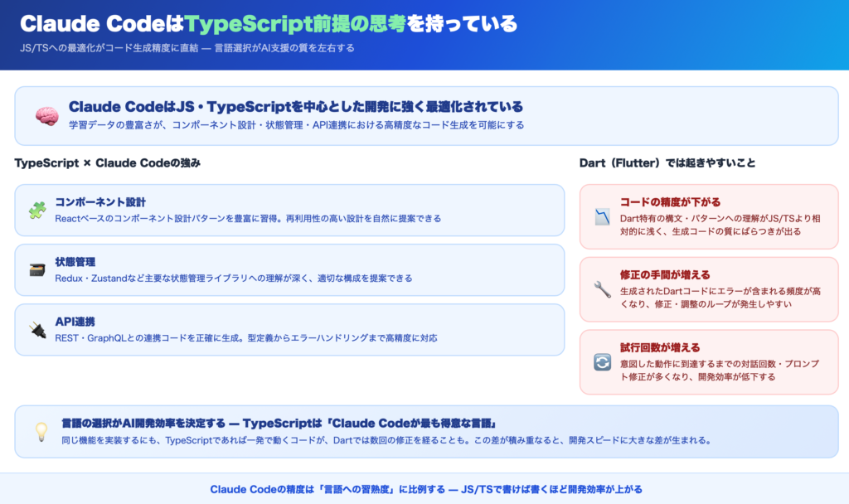The image size is (849, 504).
Task: Click the blue refresh arrows icon
Action: coord(602,362)
